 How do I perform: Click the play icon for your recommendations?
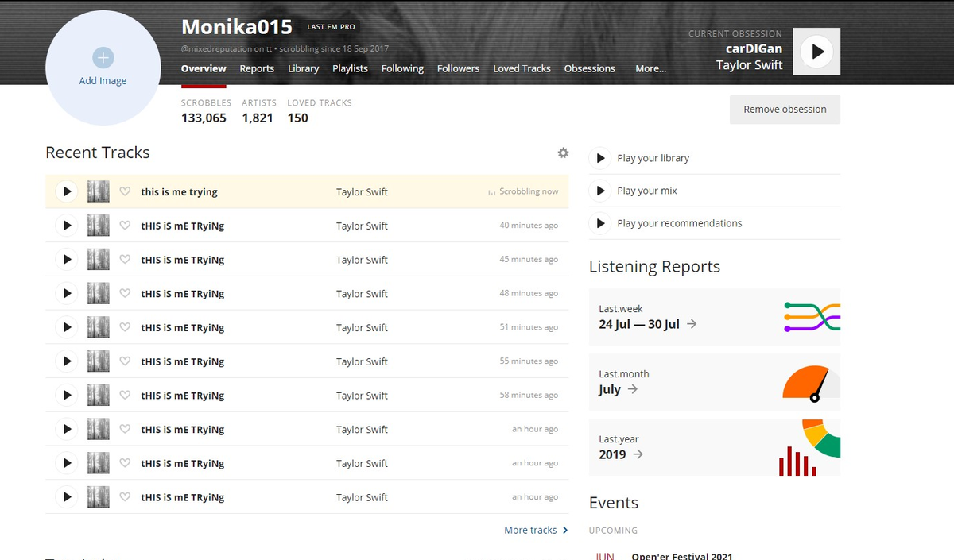click(600, 223)
